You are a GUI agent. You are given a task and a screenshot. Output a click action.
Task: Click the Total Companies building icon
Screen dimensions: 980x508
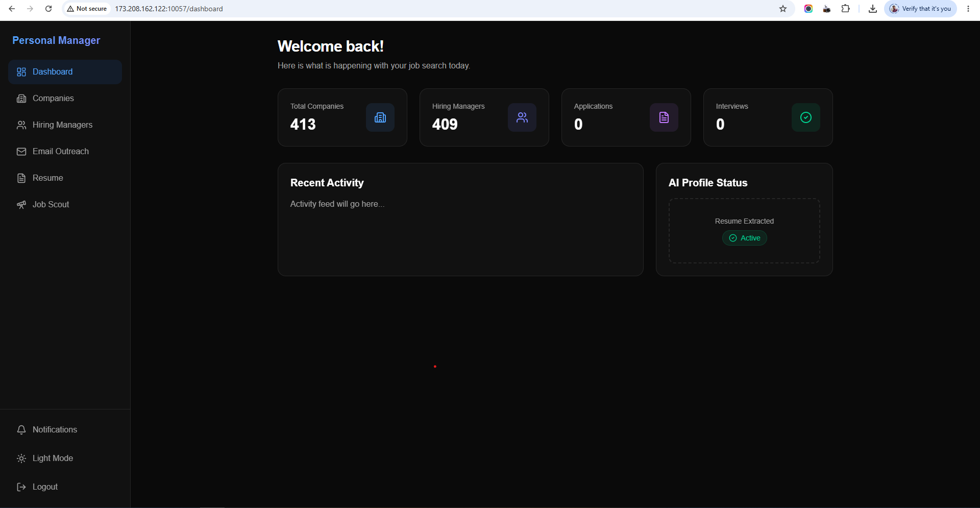(x=380, y=117)
